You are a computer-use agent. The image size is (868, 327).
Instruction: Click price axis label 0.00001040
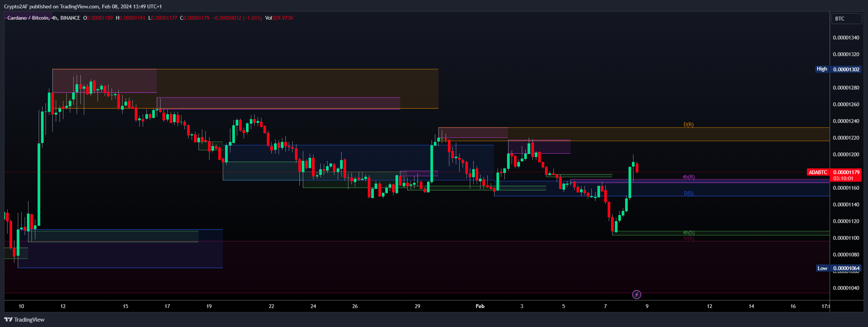click(x=845, y=288)
